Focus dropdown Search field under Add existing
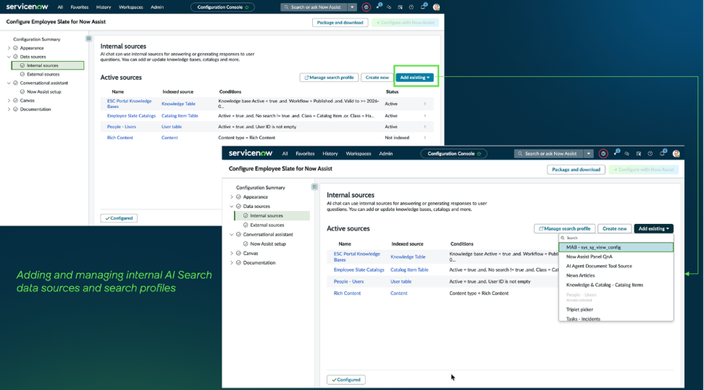This screenshot has width=704, height=390. [616, 238]
